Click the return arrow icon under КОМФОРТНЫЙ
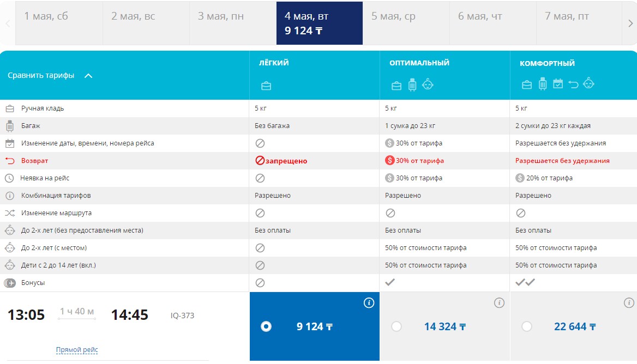 [573, 84]
